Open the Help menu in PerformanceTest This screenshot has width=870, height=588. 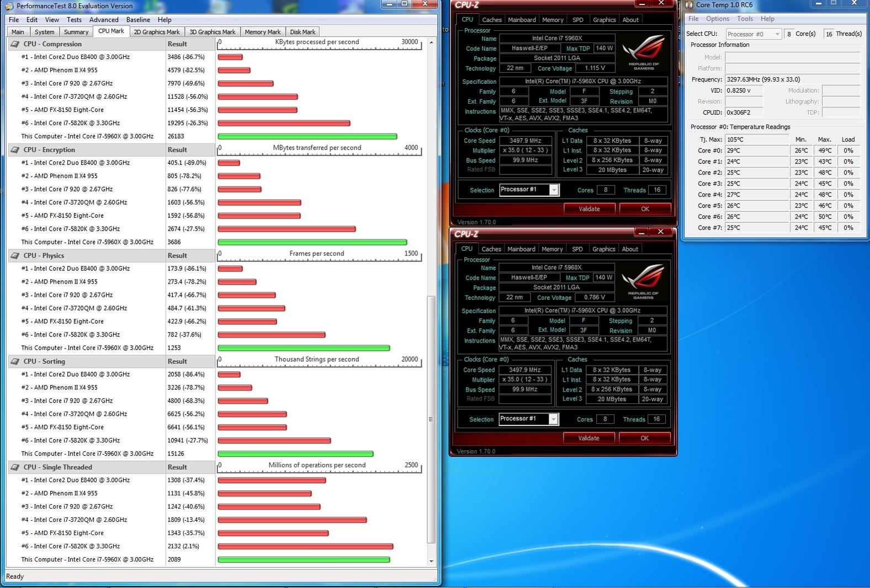pos(165,19)
